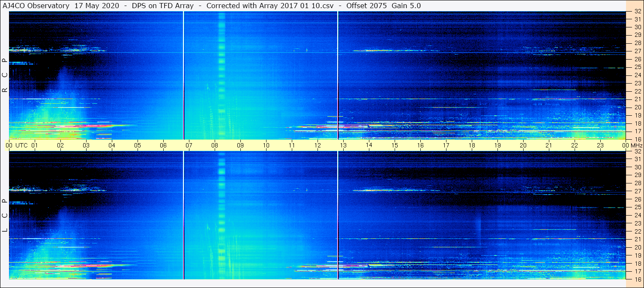Click the 18 hour tick on time axis

[x=472, y=145]
